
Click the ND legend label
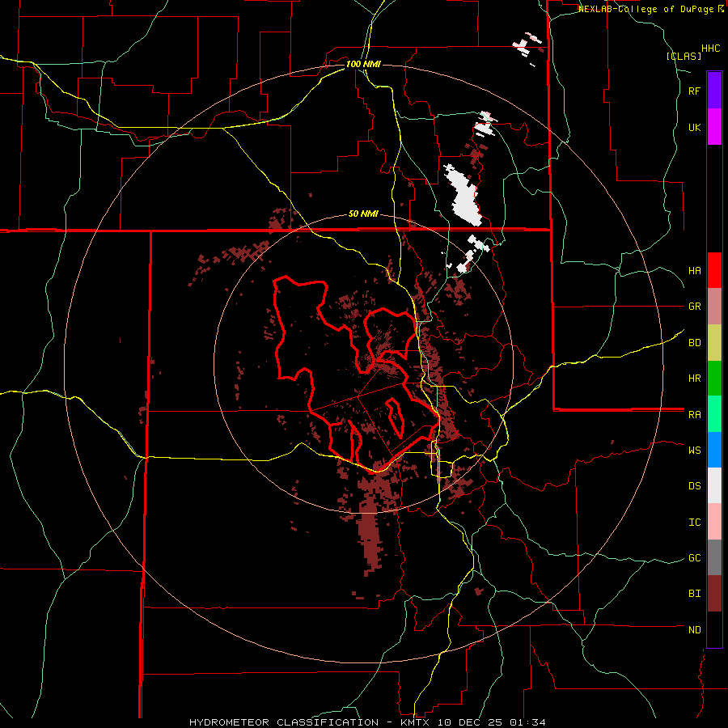pos(695,629)
